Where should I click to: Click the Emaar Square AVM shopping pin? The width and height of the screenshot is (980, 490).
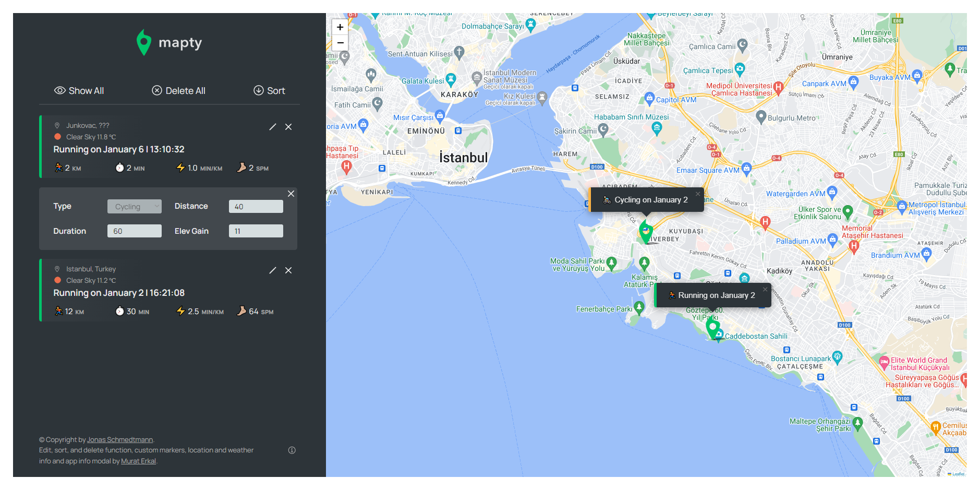[746, 169]
